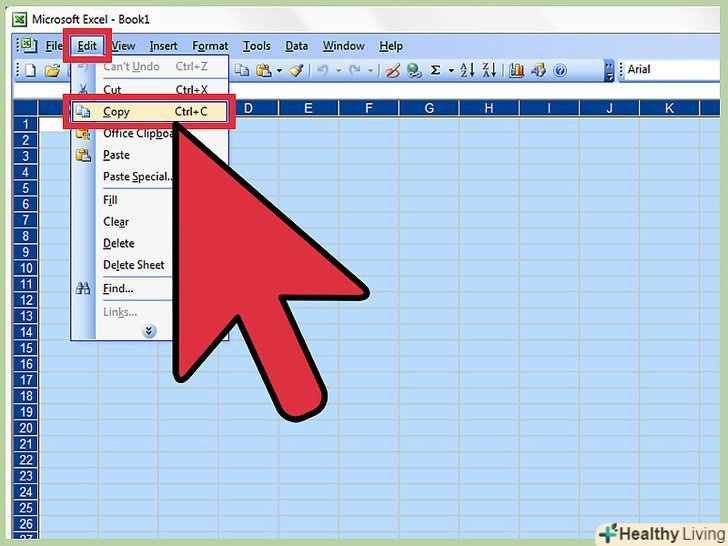
Task: Click the AutoSum sigma icon
Action: coord(435,71)
